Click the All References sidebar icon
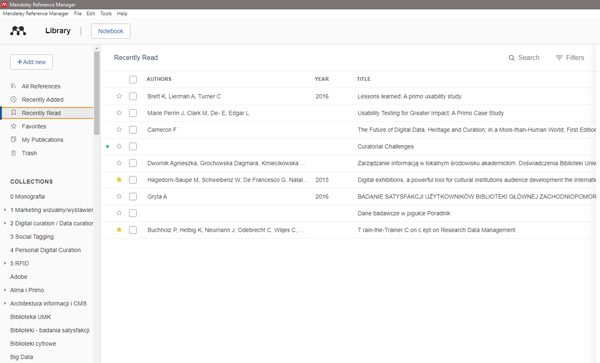The image size is (600, 363). point(13,86)
